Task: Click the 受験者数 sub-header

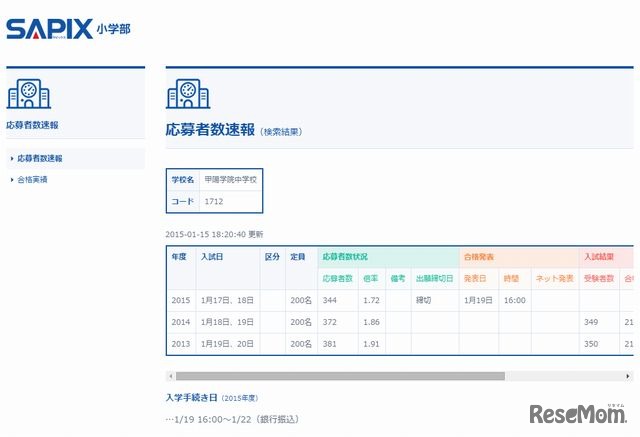Action: pyautogui.click(x=599, y=279)
